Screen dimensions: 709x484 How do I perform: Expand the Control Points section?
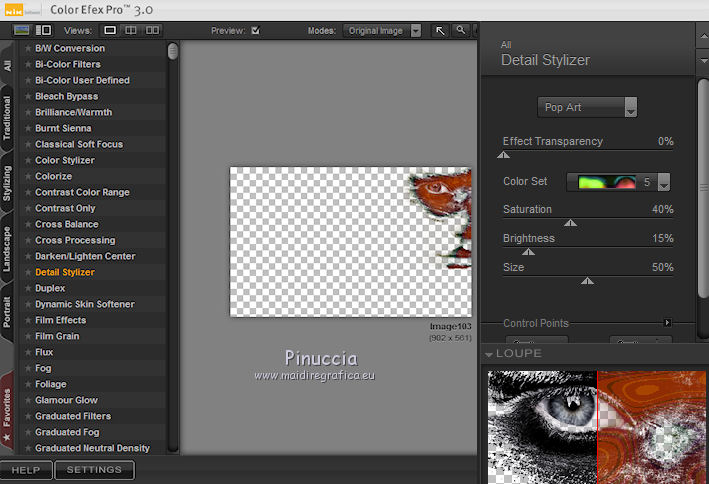(x=667, y=323)
